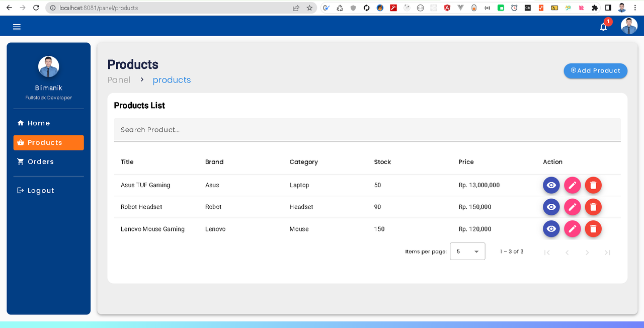Delete the Lenovo Mouse Gaming product

tap(593, 229)
